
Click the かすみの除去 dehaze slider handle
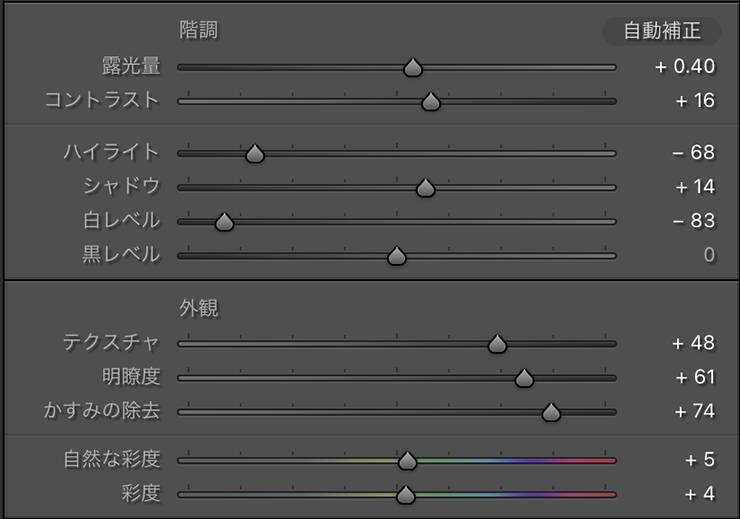coord(550,412)
